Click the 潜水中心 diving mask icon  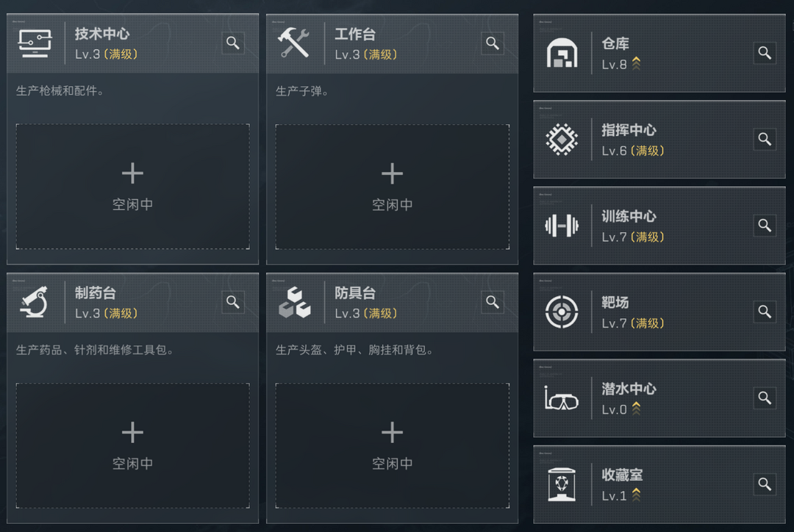[x=562, y=398]
